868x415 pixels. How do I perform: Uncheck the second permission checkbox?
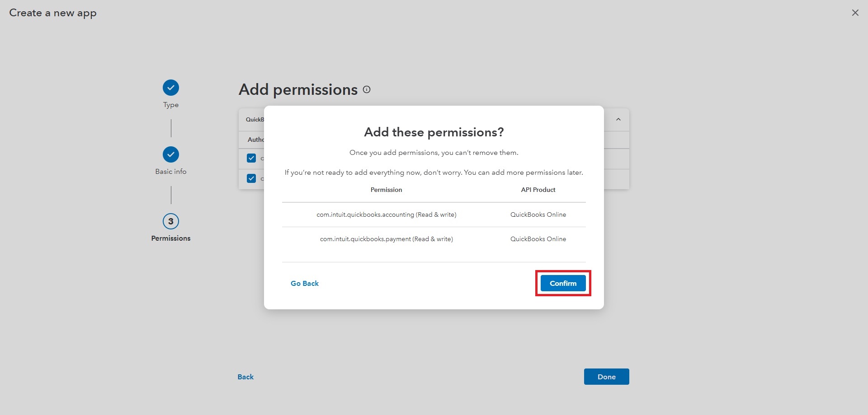click(251, 178)
